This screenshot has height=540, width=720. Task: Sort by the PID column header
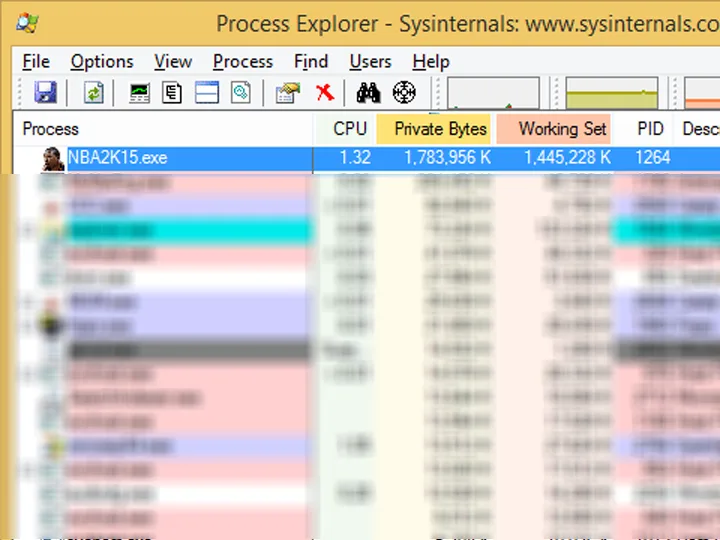pyautogui.click(x=644, y=129)
